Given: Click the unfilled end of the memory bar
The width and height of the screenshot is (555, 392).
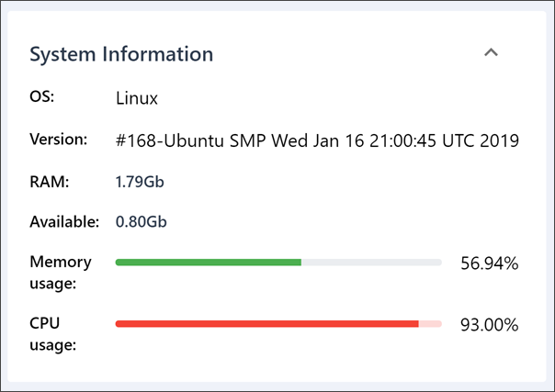Looking at the screenshot, I should [371, 263].
